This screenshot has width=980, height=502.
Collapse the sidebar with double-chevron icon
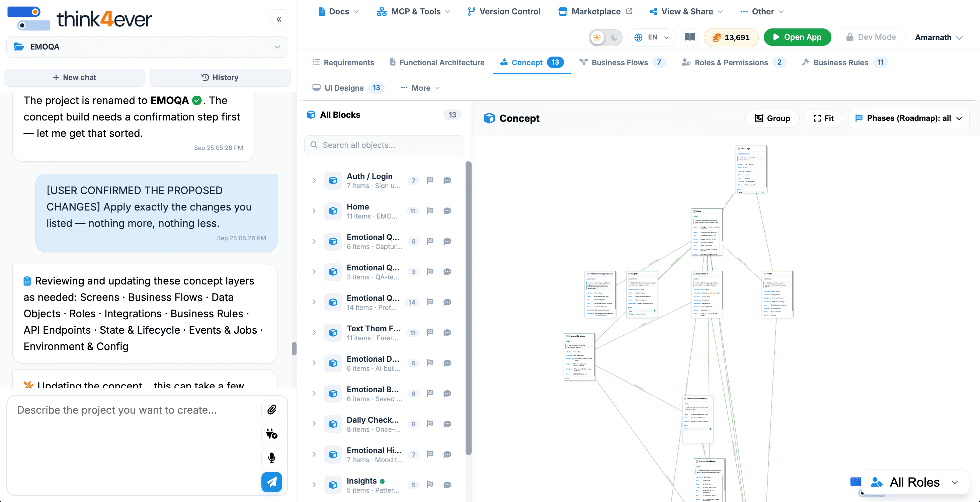point(279,19)
